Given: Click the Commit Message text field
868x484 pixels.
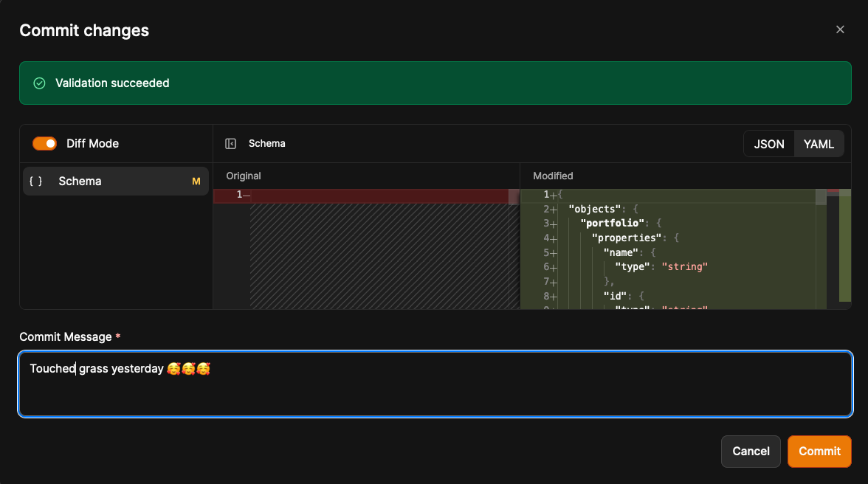Looking at the screenshot, I should click(435, 384).
